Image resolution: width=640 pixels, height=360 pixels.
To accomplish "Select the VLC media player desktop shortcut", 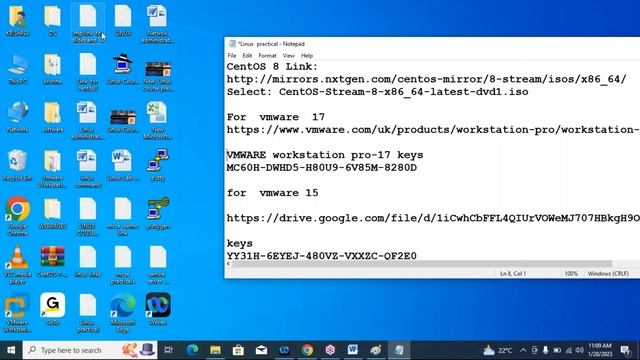I will [x=18, y=264].
